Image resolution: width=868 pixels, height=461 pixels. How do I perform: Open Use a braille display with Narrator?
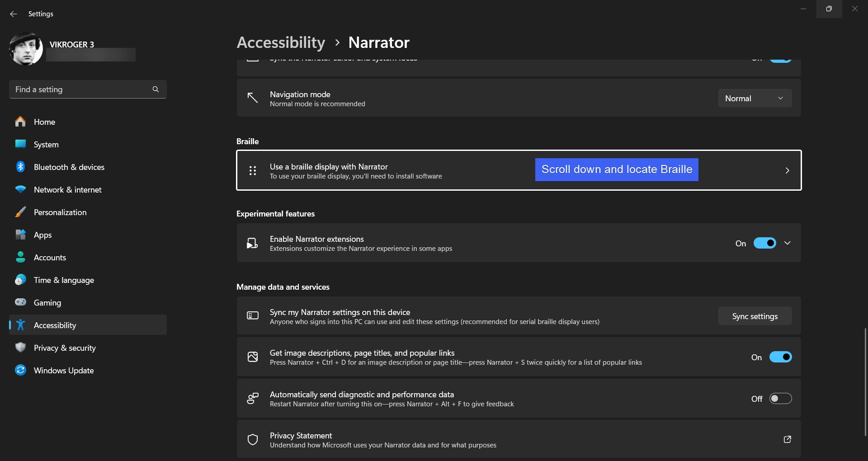519,170
